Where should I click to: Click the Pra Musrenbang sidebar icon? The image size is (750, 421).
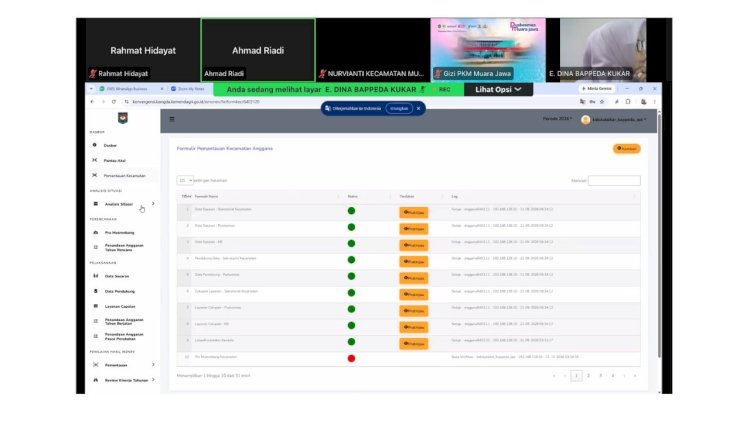tap(96, 233)
